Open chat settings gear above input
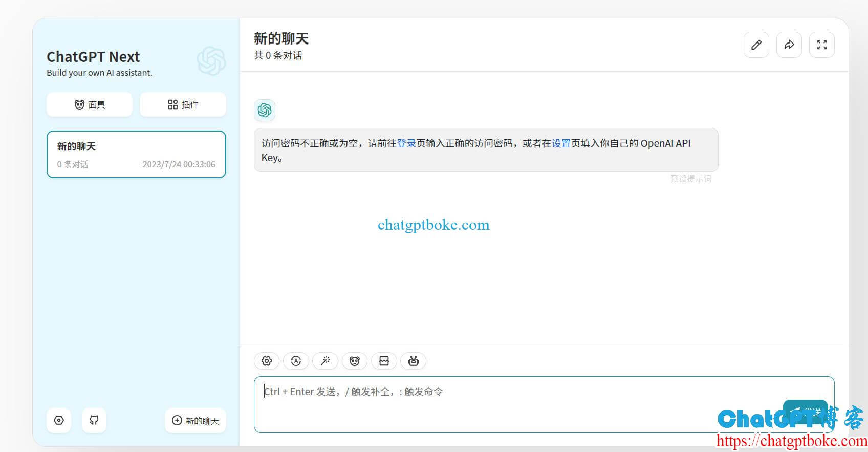The height and width of the screenshot is (452, 868). (267, 361)
